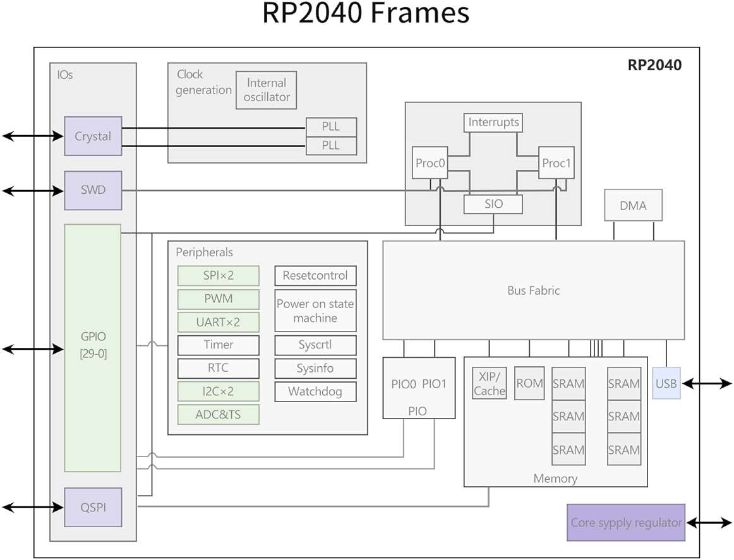Click the RP2040 Frames title
734x560 pixels.
[366, 13]
